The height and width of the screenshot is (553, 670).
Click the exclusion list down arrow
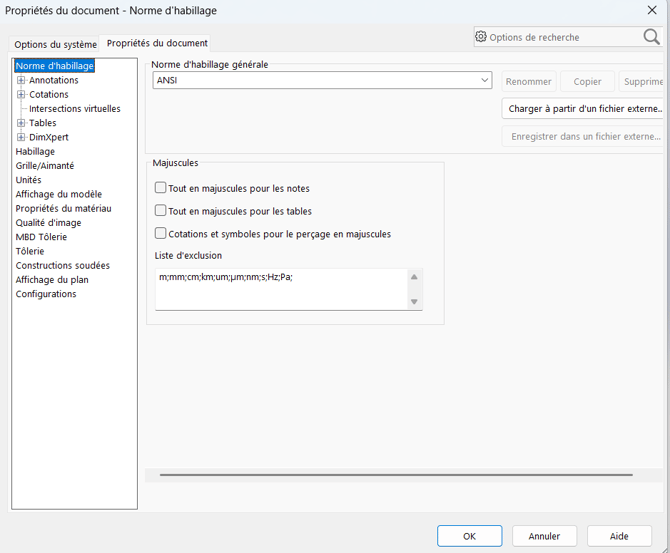click(414, 302)
